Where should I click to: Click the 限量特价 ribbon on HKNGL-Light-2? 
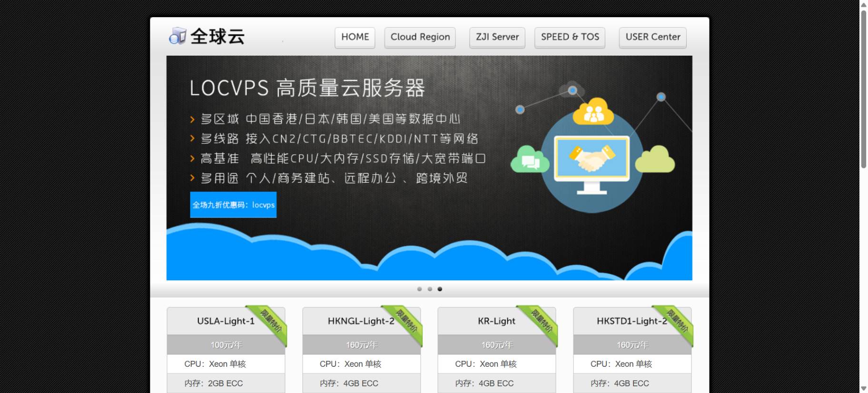(x=406, y=321)
